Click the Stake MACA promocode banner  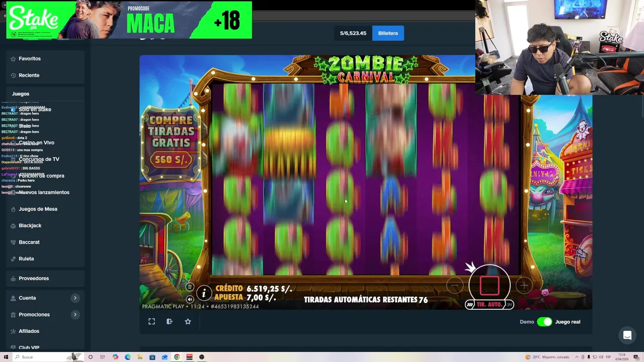point(129,20)
